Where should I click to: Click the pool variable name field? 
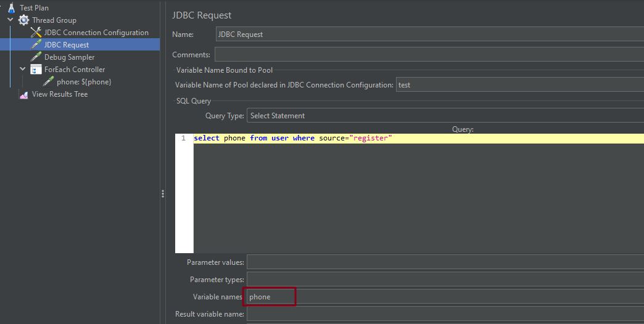click(518, 85)
